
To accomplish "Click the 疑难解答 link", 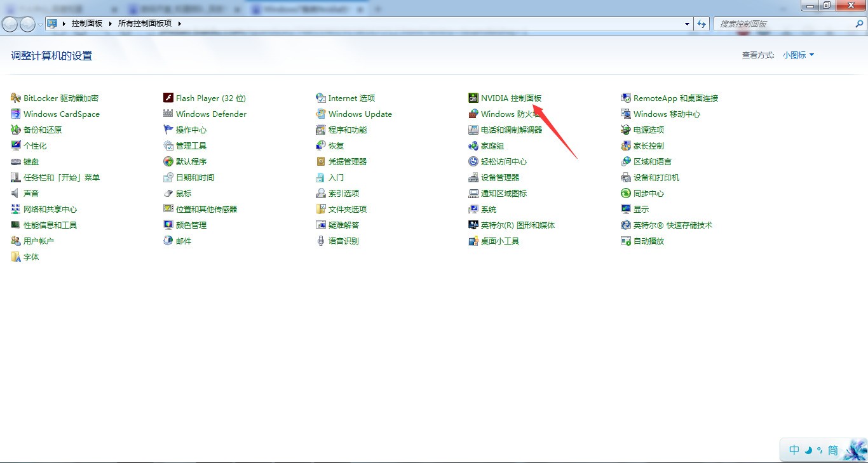I will tap(344, 225).
